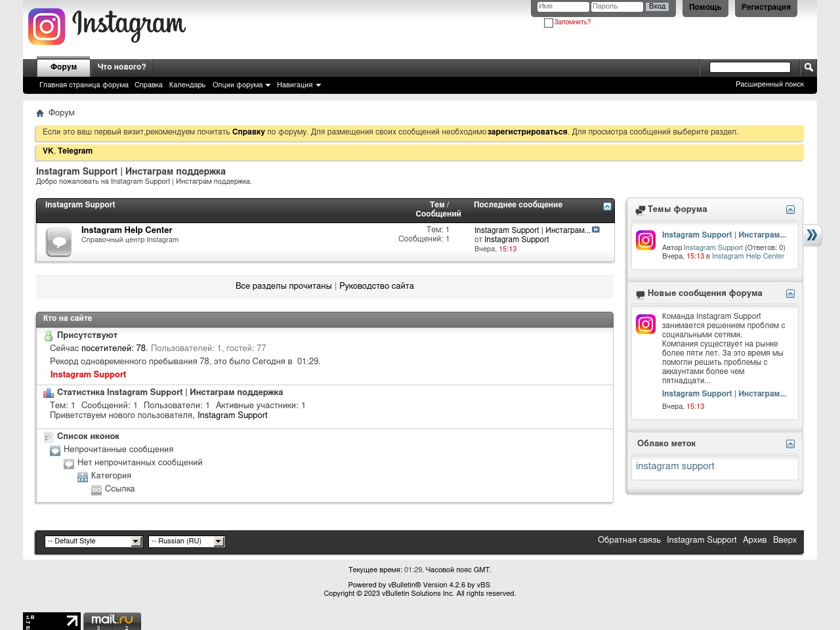Viewport: 840px width, 630px height.
Task: Click the Instagram avatar in Темы форума
Action: pos(646,240)
